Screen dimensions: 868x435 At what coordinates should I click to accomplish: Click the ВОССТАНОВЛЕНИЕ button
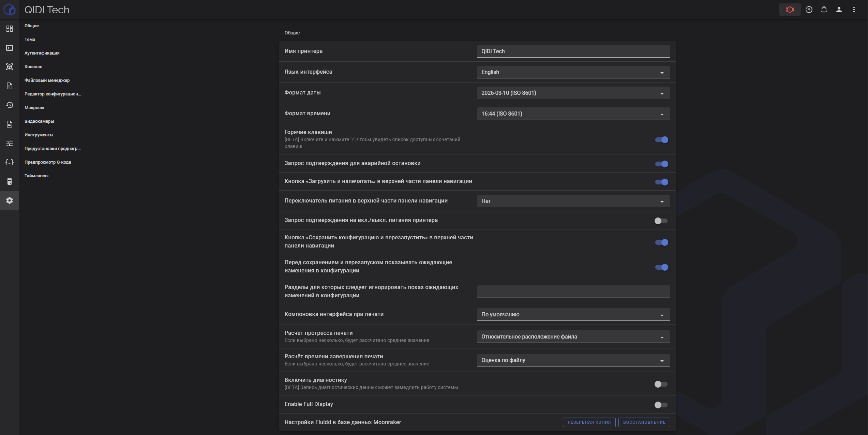point(644,422)
